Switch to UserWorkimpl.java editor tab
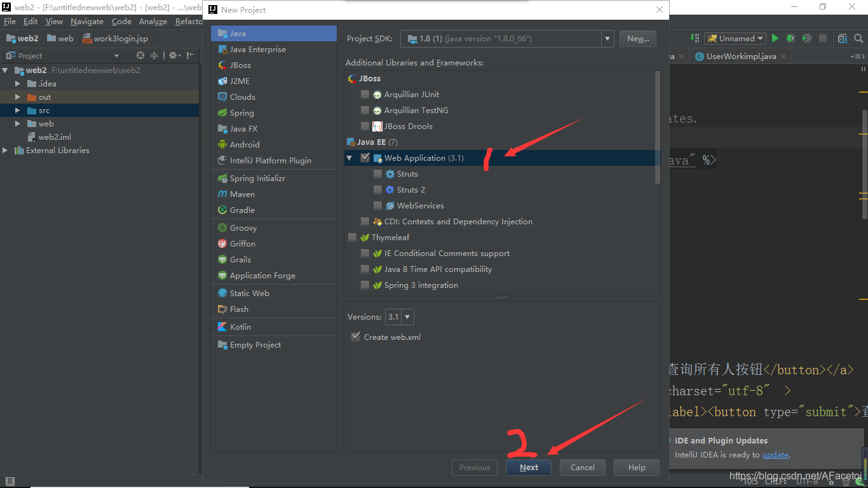The width and height of the screenshot is (868, 488). 741,56
